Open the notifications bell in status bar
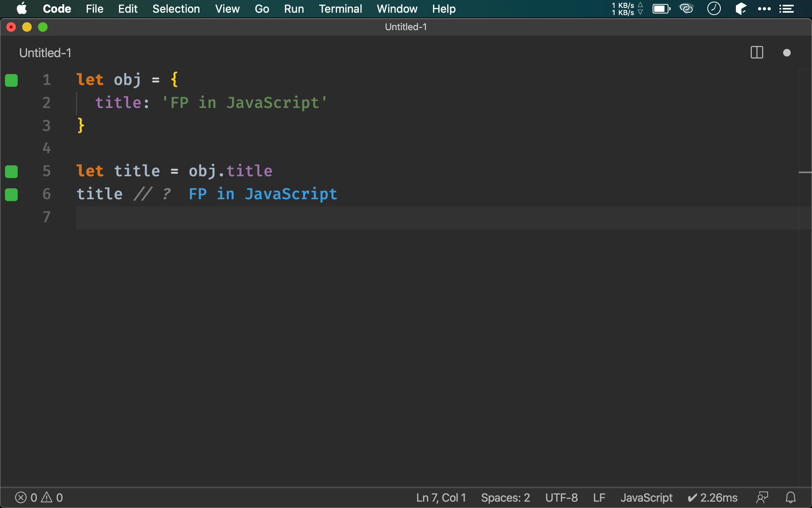The image size is (812, 508). [x=791, y=497]
